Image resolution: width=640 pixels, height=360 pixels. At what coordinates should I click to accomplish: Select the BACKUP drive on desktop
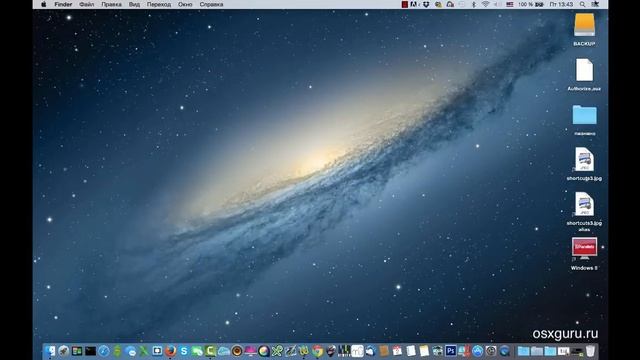[x=584, y=25]
